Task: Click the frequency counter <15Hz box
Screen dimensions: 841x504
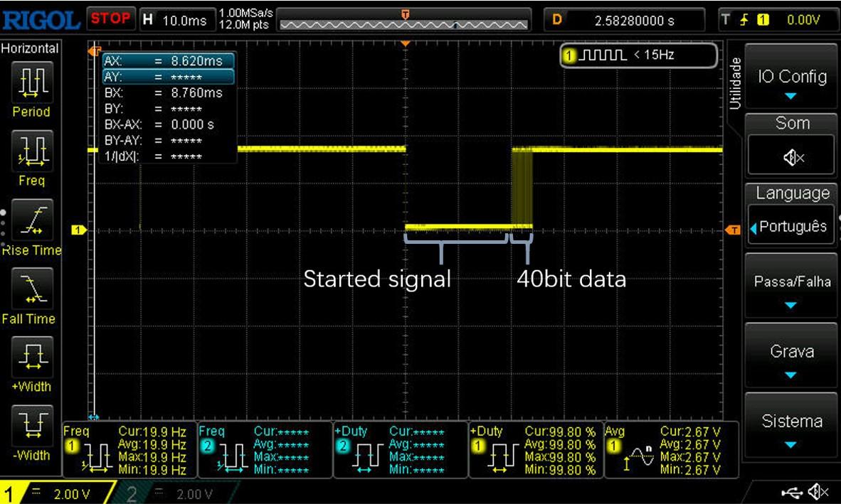Action: pos(639,55)
